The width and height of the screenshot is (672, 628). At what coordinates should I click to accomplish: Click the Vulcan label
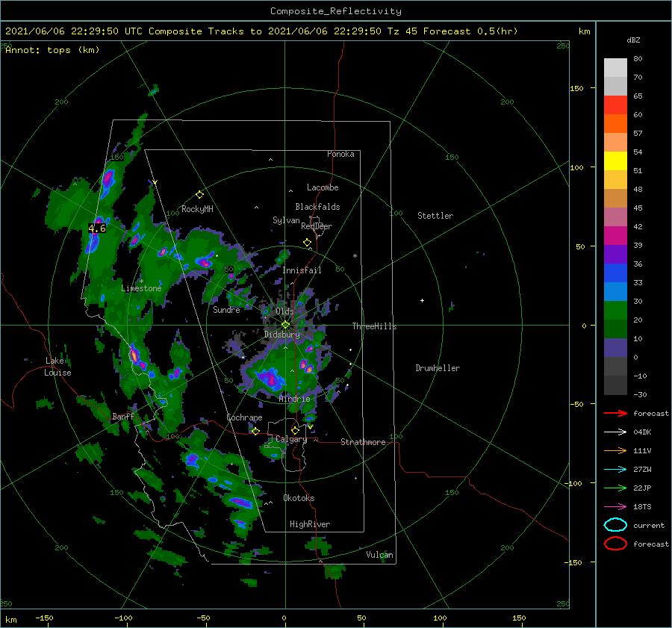click(x=380, y=555)
